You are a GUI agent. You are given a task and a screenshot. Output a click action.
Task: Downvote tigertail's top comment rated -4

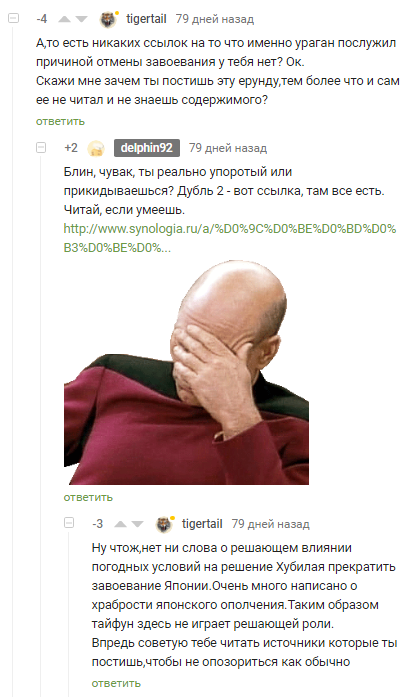81,19
